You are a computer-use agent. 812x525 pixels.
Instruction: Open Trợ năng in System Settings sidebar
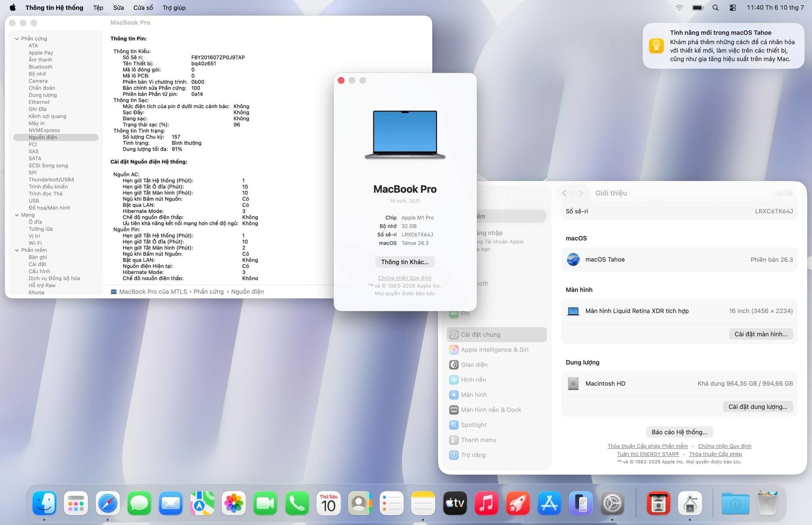[496, 455]
